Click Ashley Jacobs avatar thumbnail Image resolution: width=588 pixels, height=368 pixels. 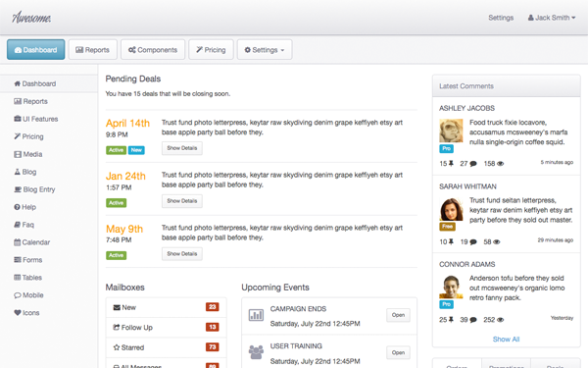pyautogui.click(x=451, y=131)
